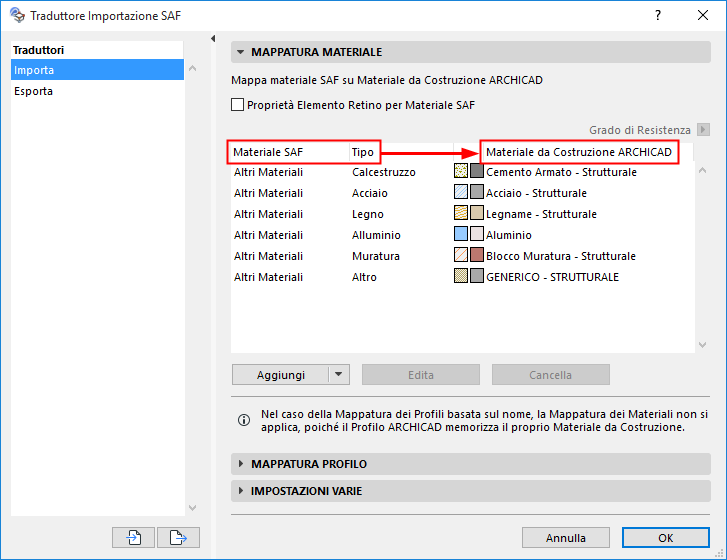
Task: Click material table scroll down arrow
Action: [702, 344]
